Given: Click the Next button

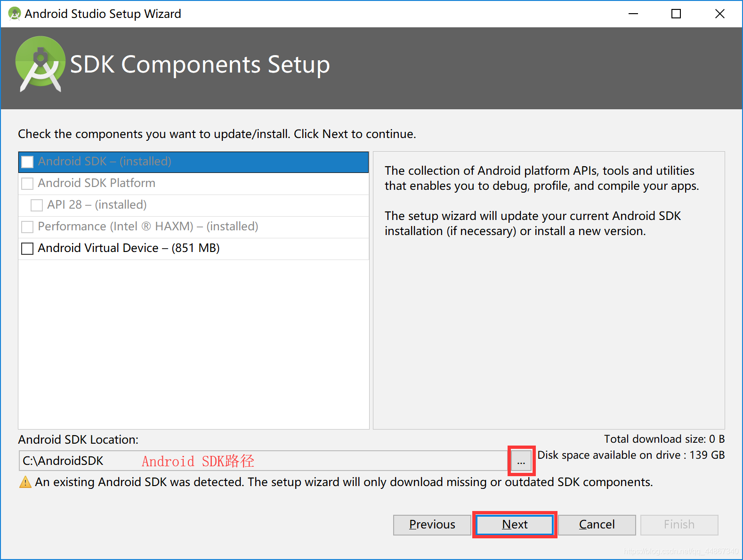Looking at the screenshot, I should 515,525.
